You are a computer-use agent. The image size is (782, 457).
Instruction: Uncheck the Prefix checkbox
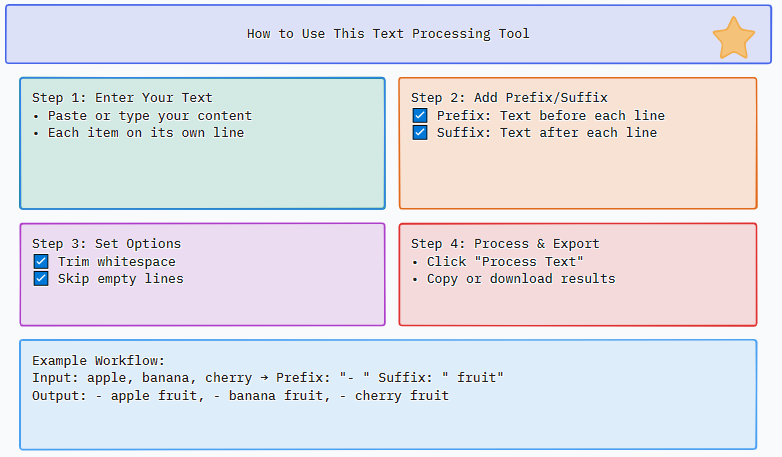point(420,116)
